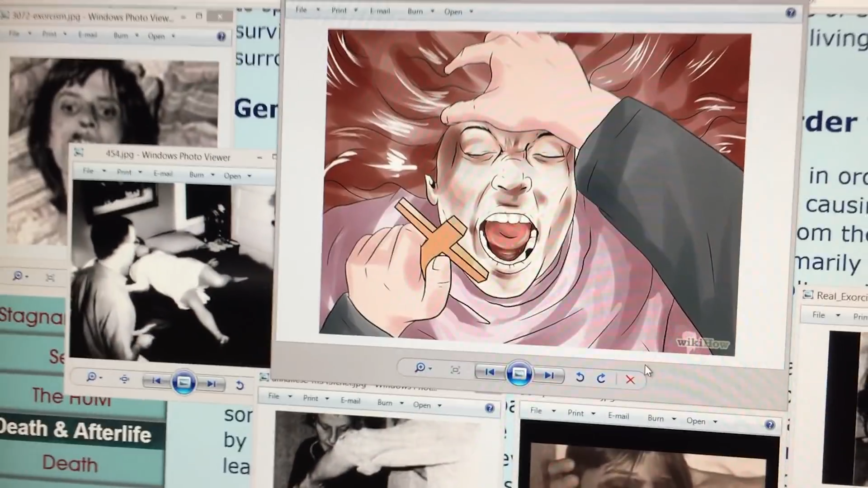
Task: Click E-mail in the wikiHow cartoon viewer
Action: click(x=380, y=11)
